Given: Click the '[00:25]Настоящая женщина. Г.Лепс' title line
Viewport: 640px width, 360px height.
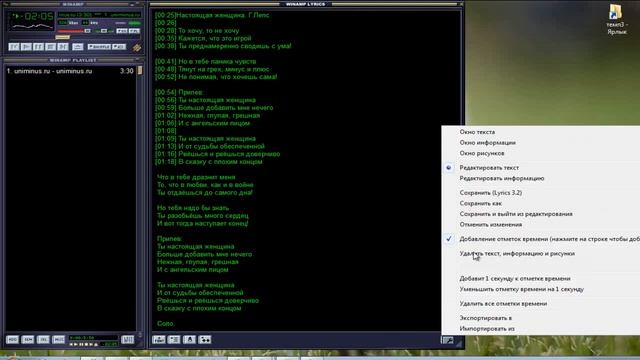Looking at the screenshot, I should [x=212, y=15].
